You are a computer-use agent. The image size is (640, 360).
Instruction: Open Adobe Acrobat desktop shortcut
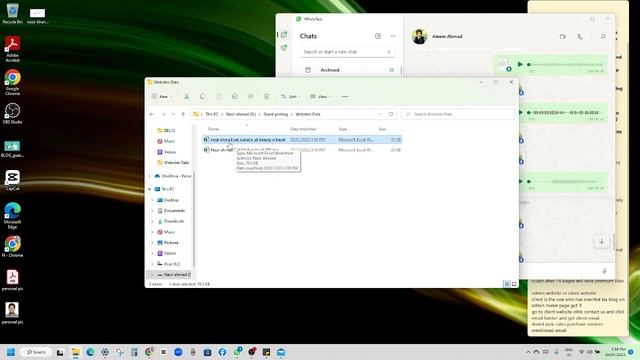[x=13, y=49]
